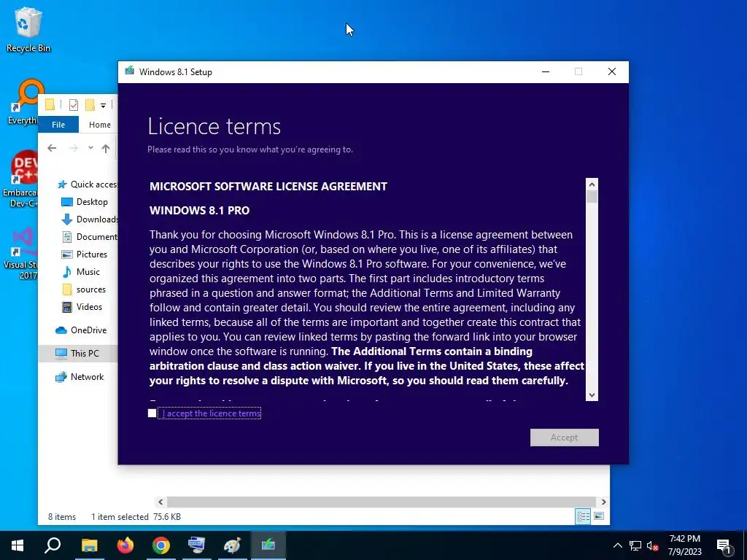Click the New folder quick-access toolbar icon
This screenshot has height=560, width=747.
tap(90, 105)
